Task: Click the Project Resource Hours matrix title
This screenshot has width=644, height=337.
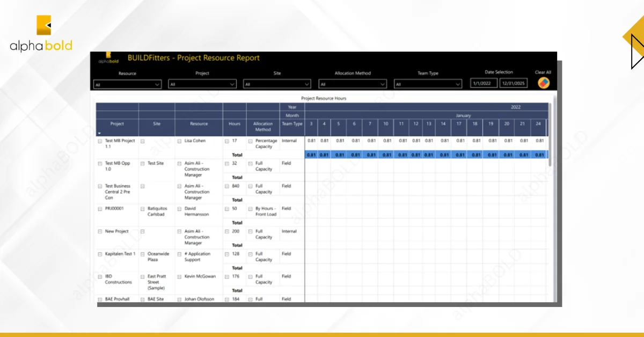Action: coord(324,98)
